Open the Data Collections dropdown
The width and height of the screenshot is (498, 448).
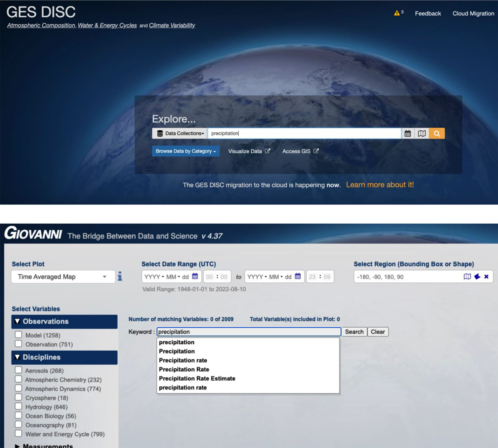pos(180,134)
